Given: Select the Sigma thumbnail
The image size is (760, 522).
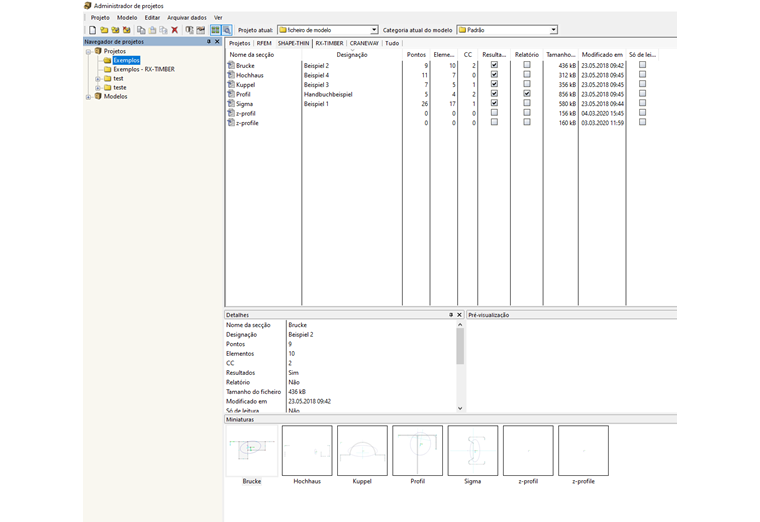Looking at the screenshot, I should [x=473, y=451].
